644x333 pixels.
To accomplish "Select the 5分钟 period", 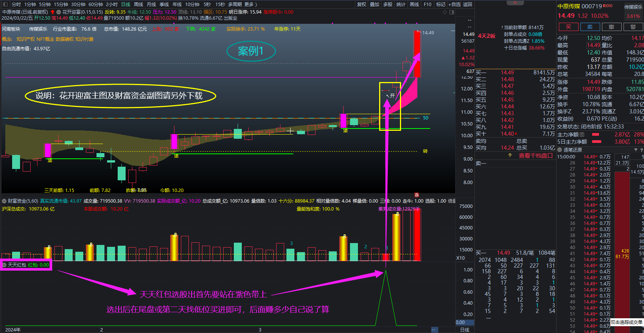I will tap(45, 4).
